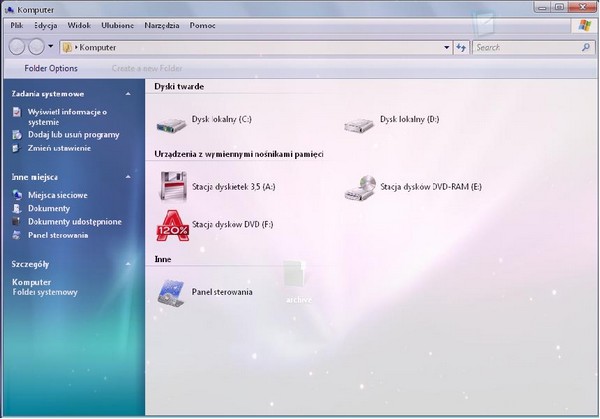600x419 pixels.
Task: Click the Forward navigation arrow button
Action: point(37,47)
